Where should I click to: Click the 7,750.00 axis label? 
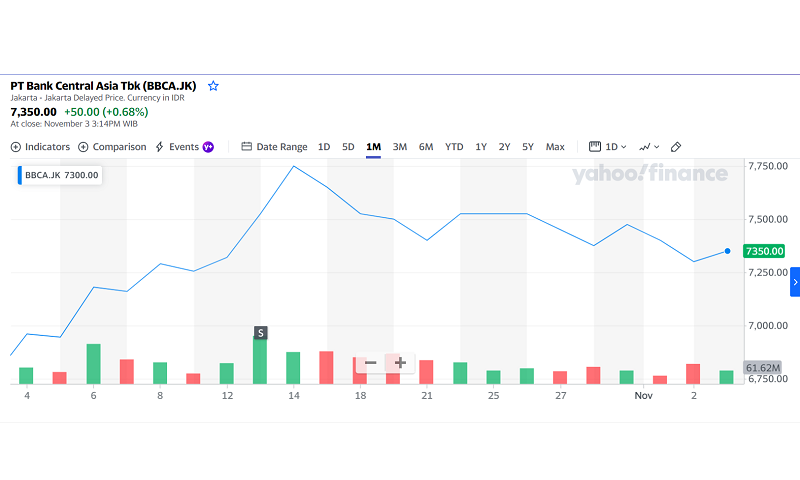768,166
